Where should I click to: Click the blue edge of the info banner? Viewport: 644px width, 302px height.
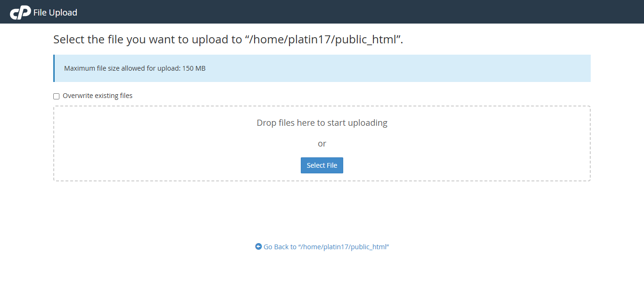pyautogui.click(x=55, y=68)
